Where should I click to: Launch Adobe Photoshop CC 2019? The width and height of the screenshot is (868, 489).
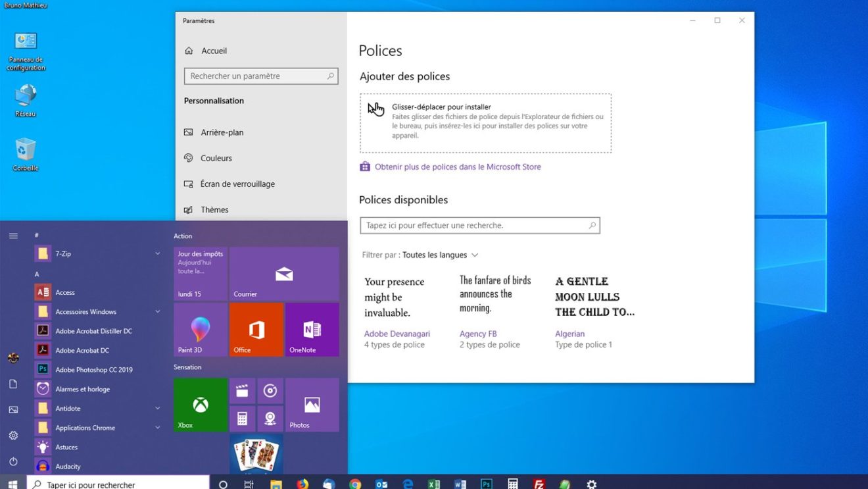(99, 369)
